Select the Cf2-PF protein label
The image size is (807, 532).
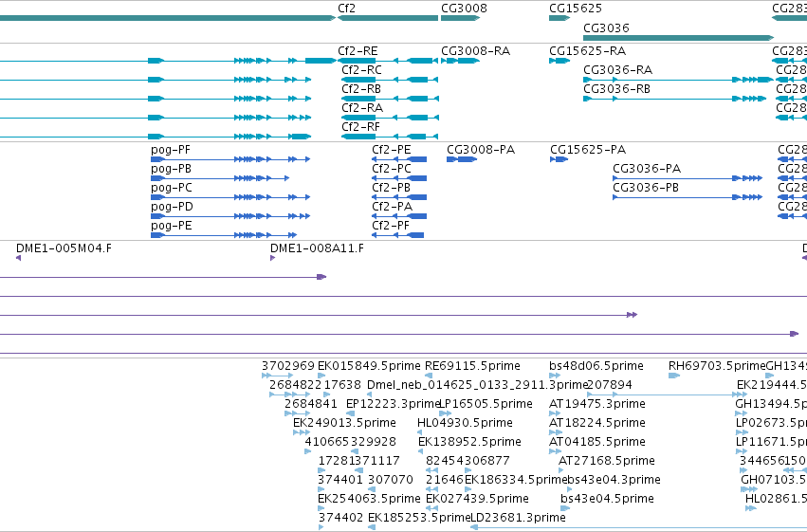click(x=391, y=226)
